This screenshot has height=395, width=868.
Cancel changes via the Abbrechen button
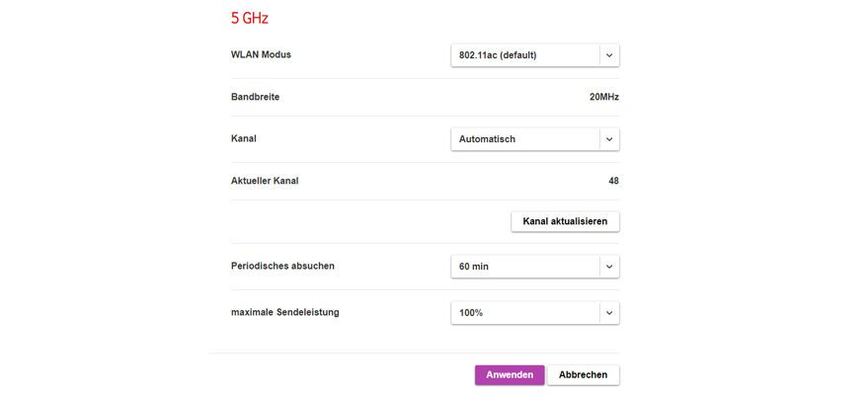pos(583,375)
